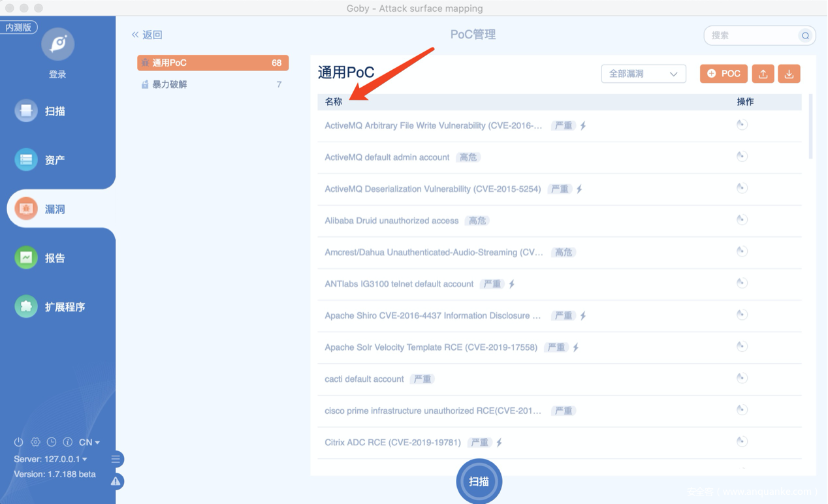Select the 通用PoC category
Screen dimensions: 828x504
pos(213,63)
